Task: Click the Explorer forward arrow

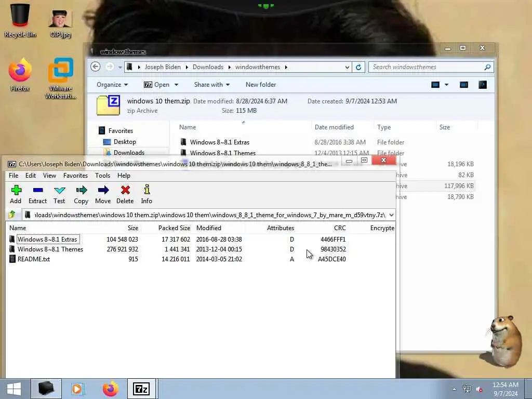Action: tap(110, 66)
